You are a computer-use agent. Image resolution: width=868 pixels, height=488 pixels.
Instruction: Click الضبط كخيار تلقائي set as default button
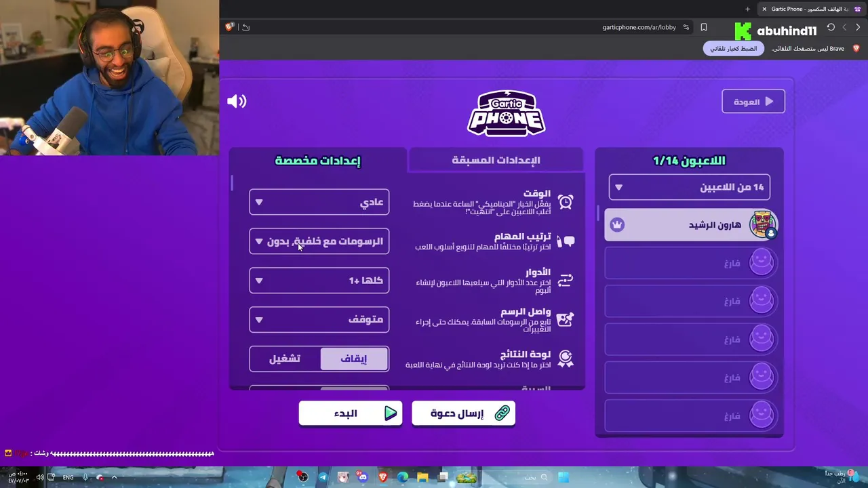tap(734, 49)
